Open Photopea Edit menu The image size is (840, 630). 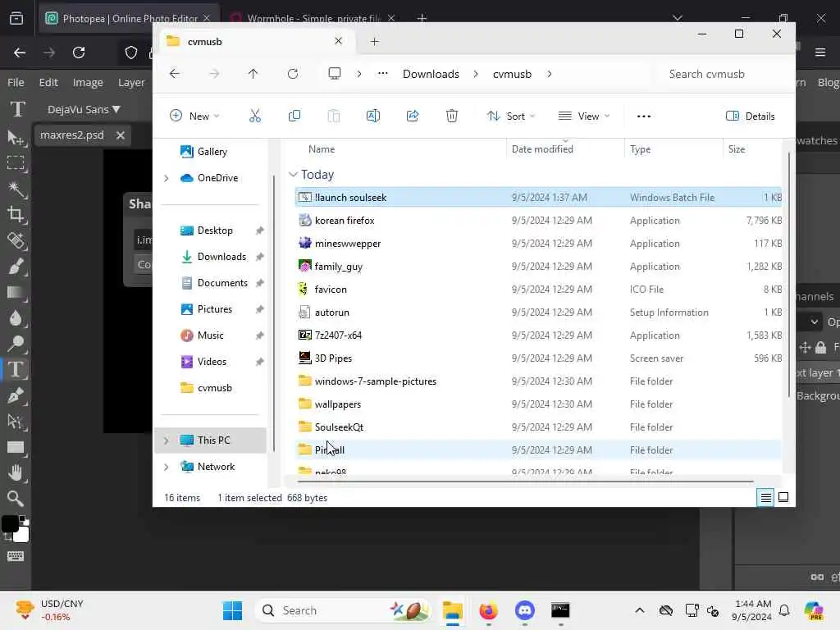[48, 83]
